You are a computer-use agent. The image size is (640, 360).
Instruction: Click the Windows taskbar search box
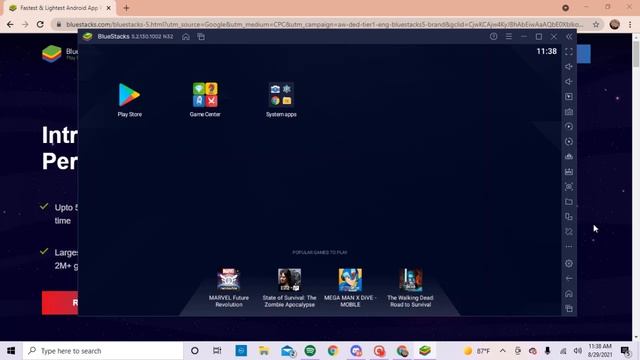click(x=103, y=351)
